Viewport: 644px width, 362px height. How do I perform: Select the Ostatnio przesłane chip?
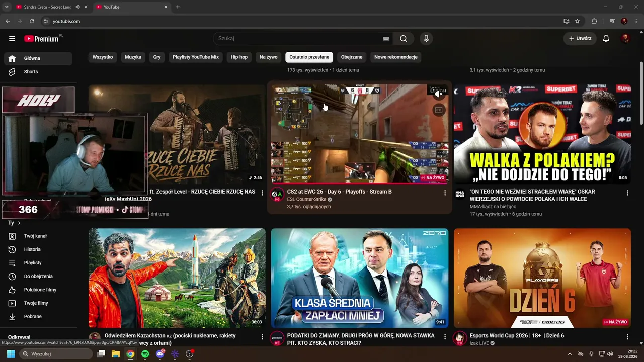pos(309,57)
